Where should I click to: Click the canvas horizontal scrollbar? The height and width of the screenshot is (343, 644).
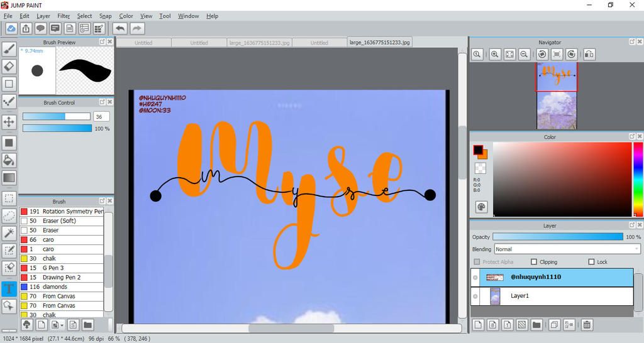click(291, 328)
